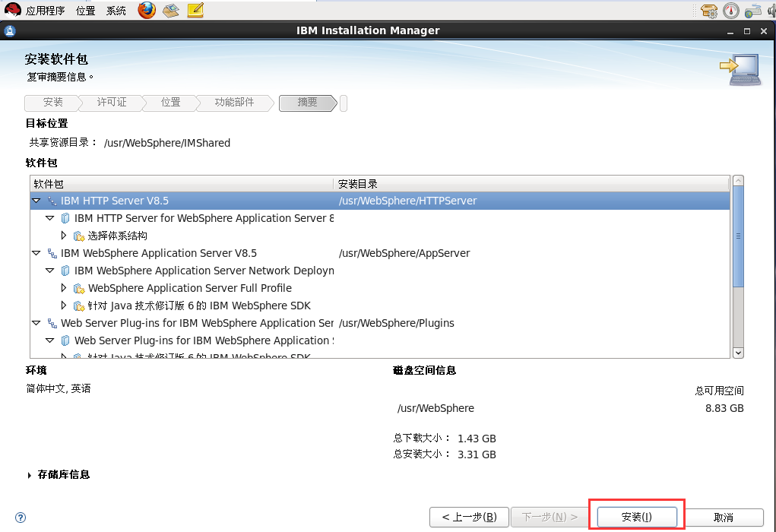Close the IBM Installation Manager window
This screenshot has width=776, height=532.
(x=764, y=31)
